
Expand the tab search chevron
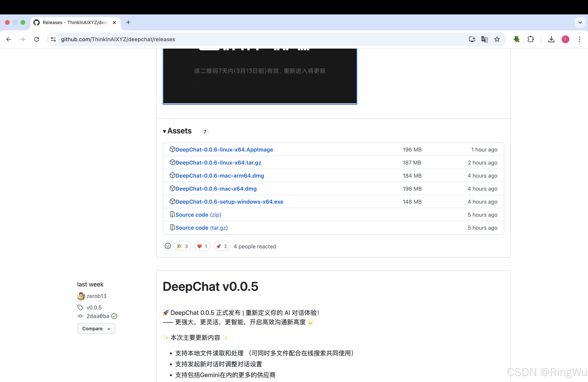click(x=580, y=23)
